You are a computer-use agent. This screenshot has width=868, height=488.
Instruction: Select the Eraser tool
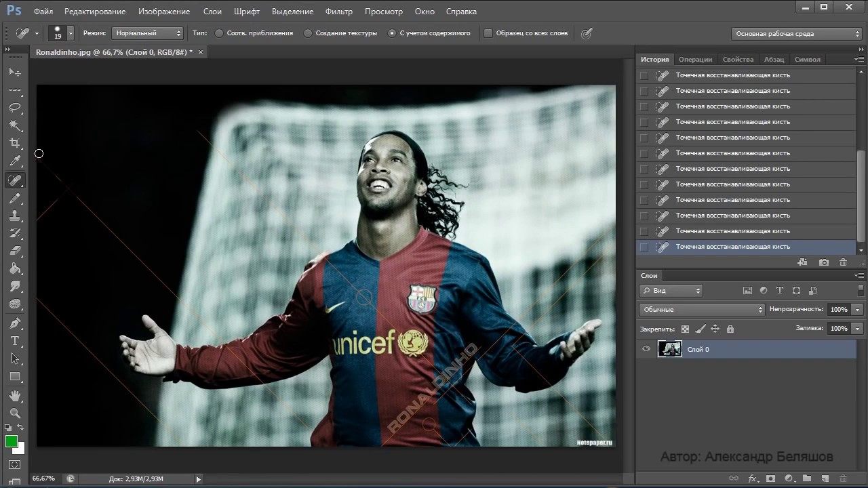pyautogui.click(x=15, y=251)
